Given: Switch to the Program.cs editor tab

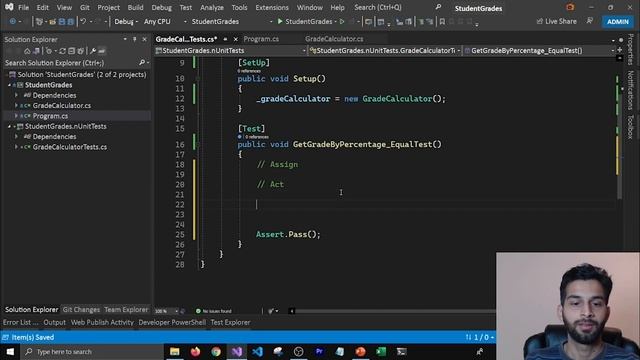Looking at the screenshot, I should pos(261,39).
